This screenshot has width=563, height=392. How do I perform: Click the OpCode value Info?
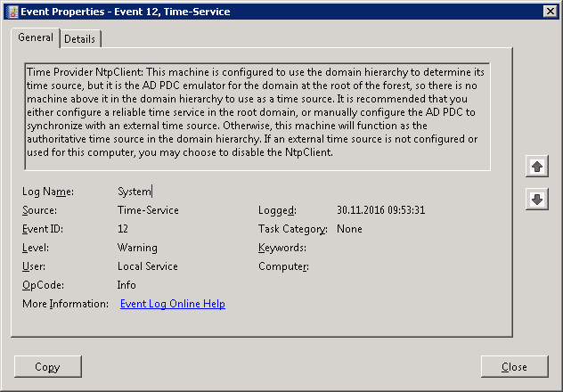pos(126,285)
